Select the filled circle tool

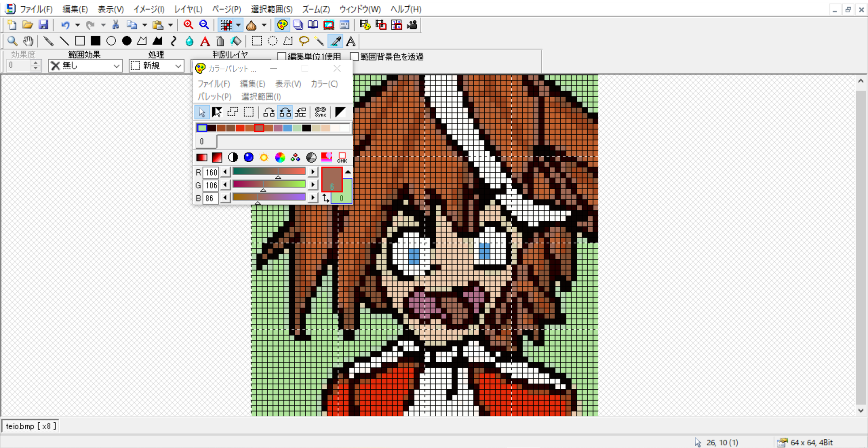(127, 41)
